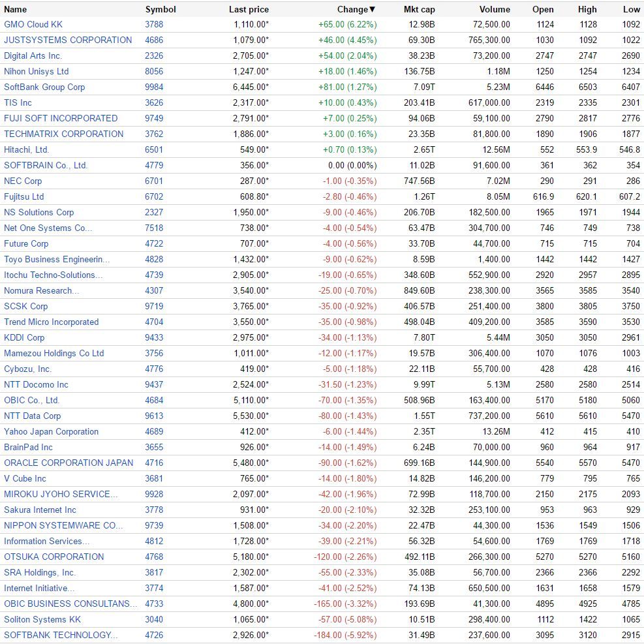Screen dimensions: 644x644
Task: Open SoftBank Group Corp link
Action: [44, 87]
